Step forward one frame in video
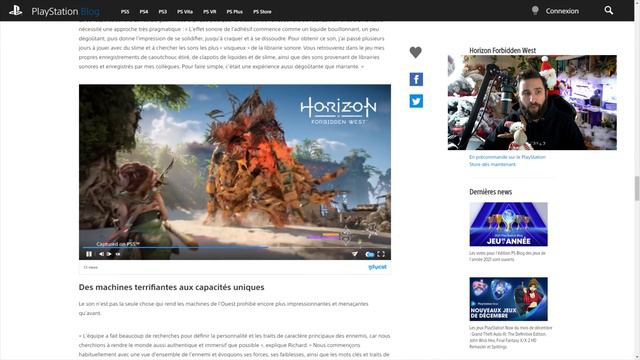The height and width of the screenshot is (360, 640). 109,254
